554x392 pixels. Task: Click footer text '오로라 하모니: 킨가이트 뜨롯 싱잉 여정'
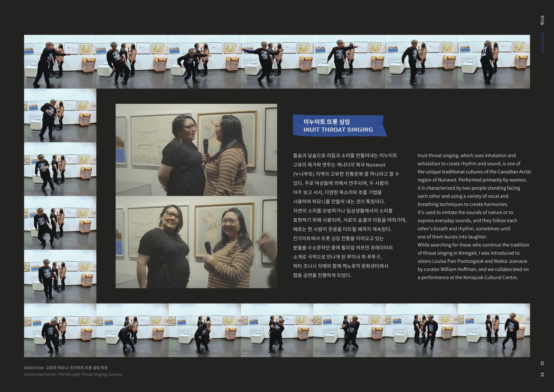coord(77,368)
